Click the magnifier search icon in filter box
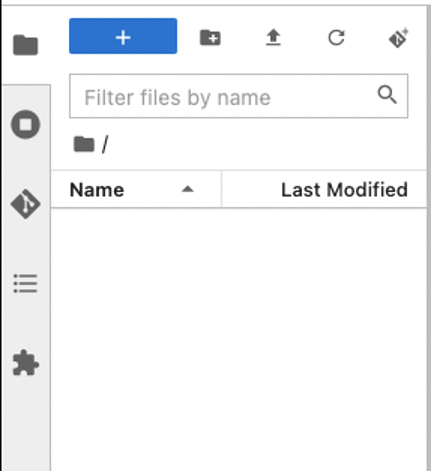Image resolution: width=432 pixels, height=472 pixels. click(x=387, y=94)
